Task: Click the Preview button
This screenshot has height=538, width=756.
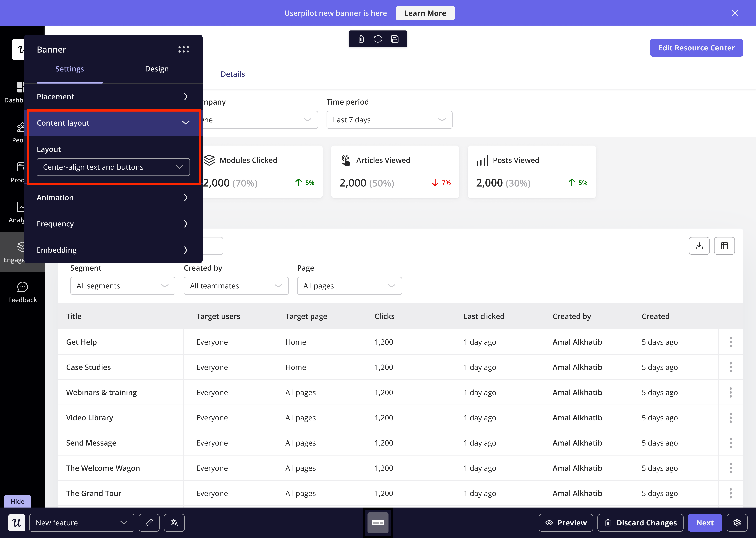Action: click(566, 523)
